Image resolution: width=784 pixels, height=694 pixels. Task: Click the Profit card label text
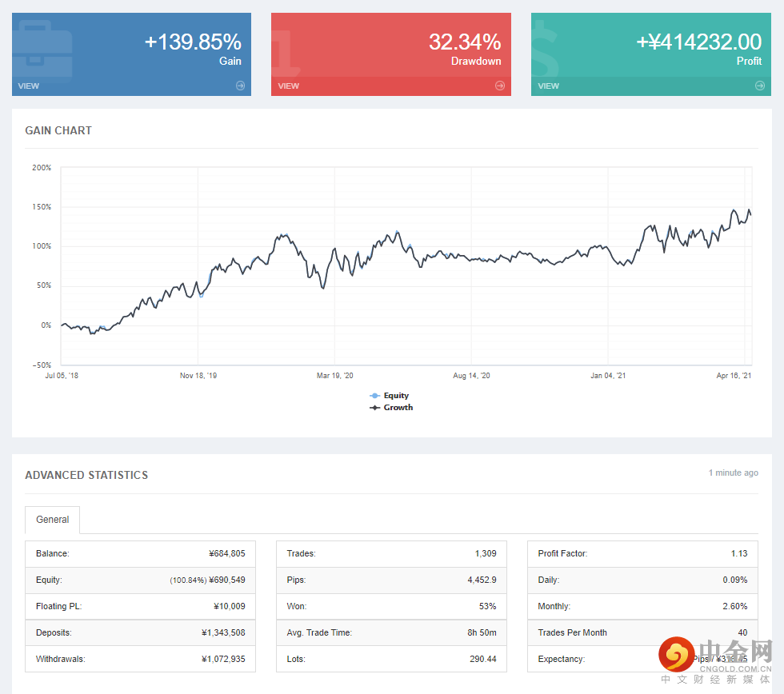(x=749, y=61)
